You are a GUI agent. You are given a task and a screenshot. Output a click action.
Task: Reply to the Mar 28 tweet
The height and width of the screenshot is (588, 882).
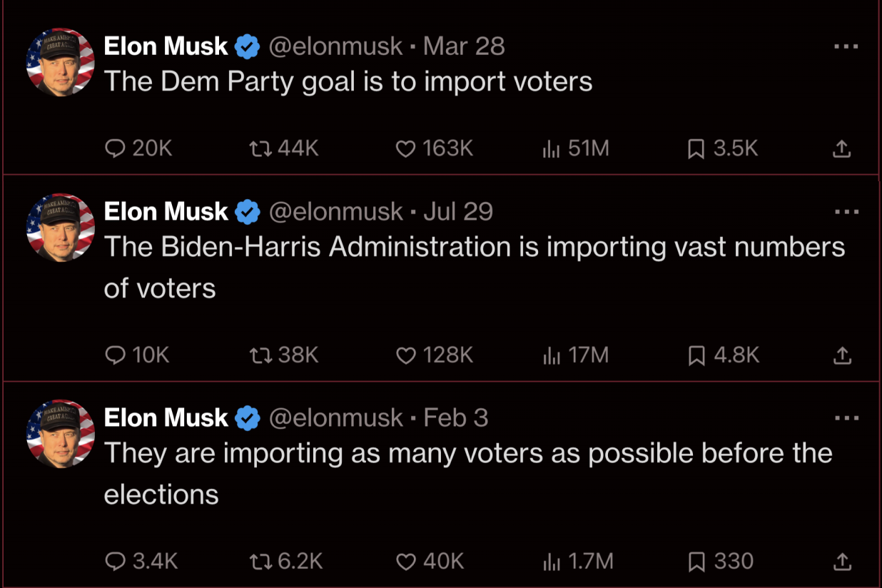click(116, 148)
